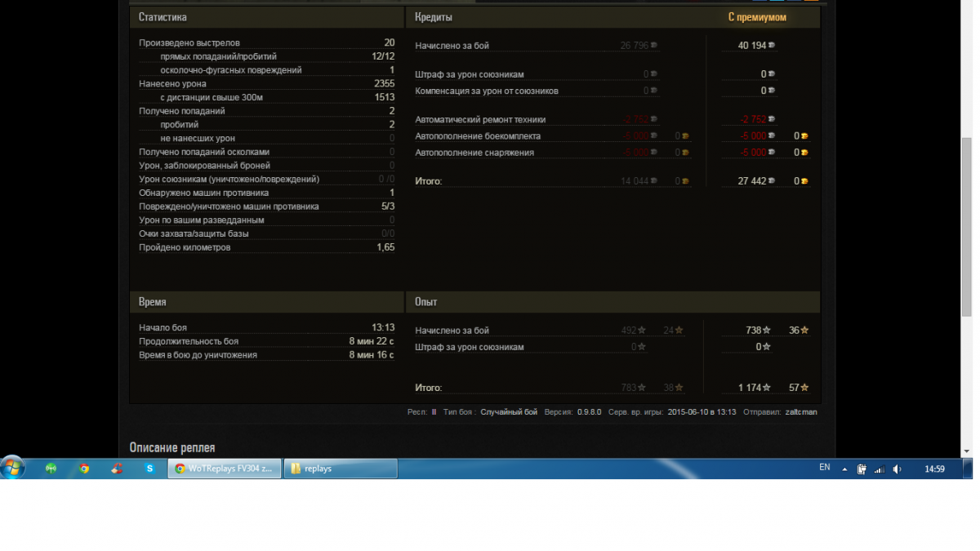
Task: Click the Урон союзникам (уничтожено/повреждений) label
Action: click(229, 179)
